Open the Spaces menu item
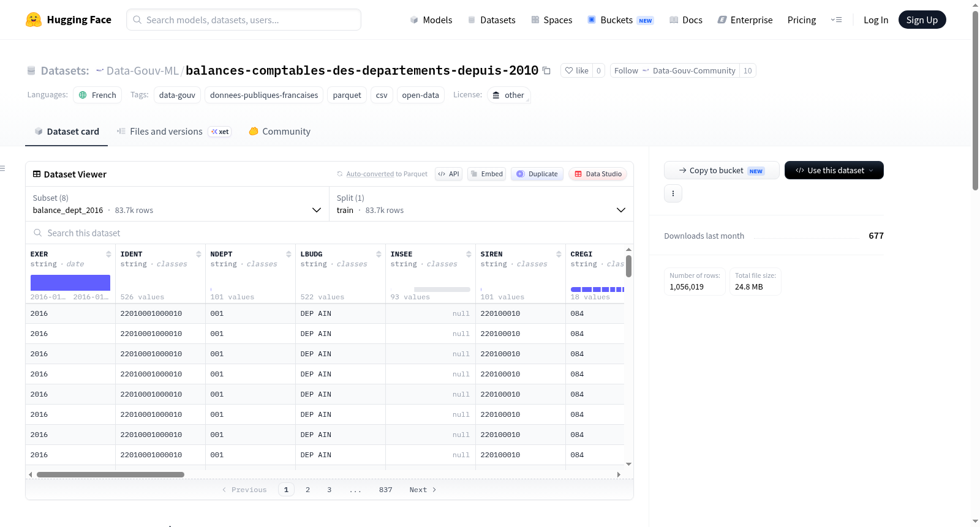This screenshot has width=980, height=527. (551, 20)
